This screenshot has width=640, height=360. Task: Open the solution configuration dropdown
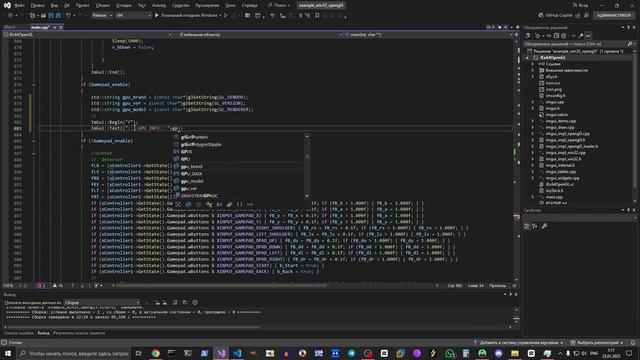[x=102, y=16]
